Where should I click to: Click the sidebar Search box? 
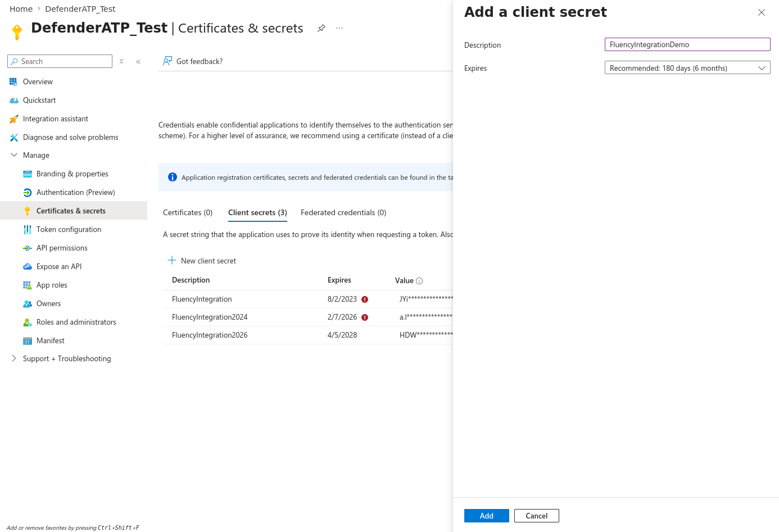[x=60, y=61]
